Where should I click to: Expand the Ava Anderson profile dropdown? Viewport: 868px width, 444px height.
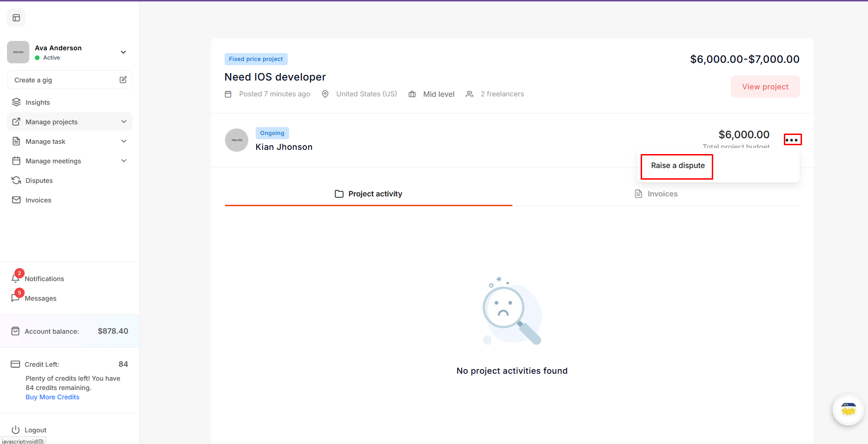pos(123,52)
